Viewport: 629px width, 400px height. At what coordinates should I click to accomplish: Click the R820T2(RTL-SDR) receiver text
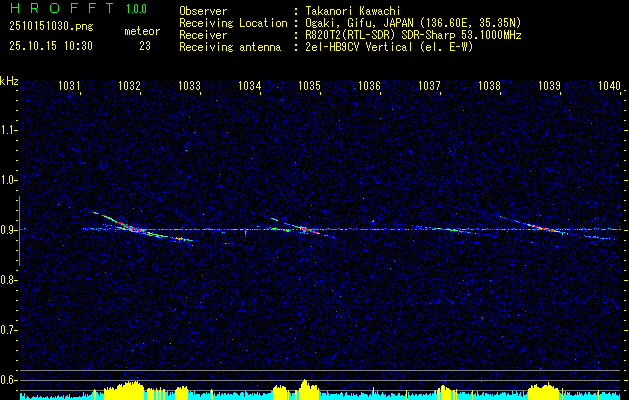(413, 35)
